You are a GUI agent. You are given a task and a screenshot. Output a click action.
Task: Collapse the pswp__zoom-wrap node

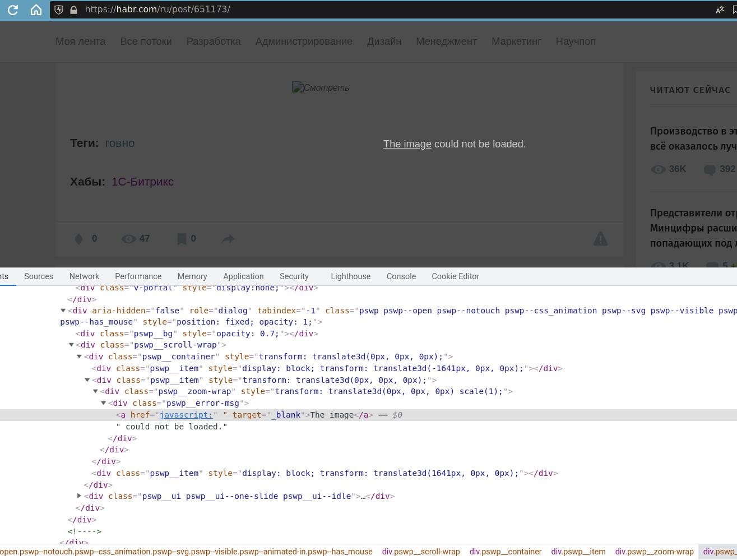95,391
